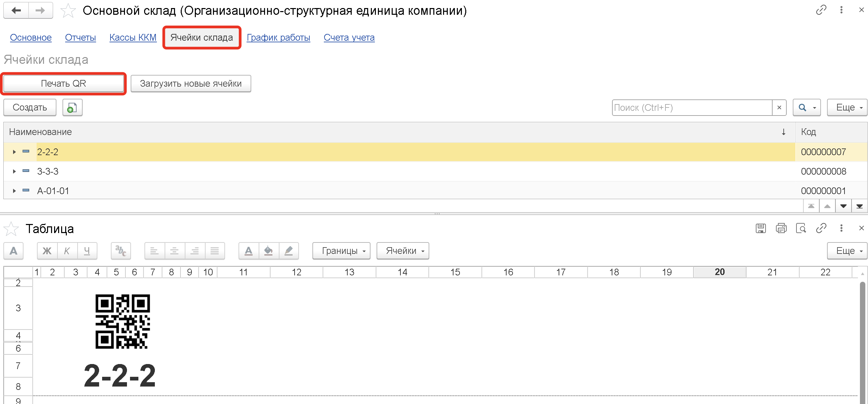This screenshot has height=404, width=868.
Task: Focus the Поиск (Ctrl+F) search field
Action: tap(692, 107)
